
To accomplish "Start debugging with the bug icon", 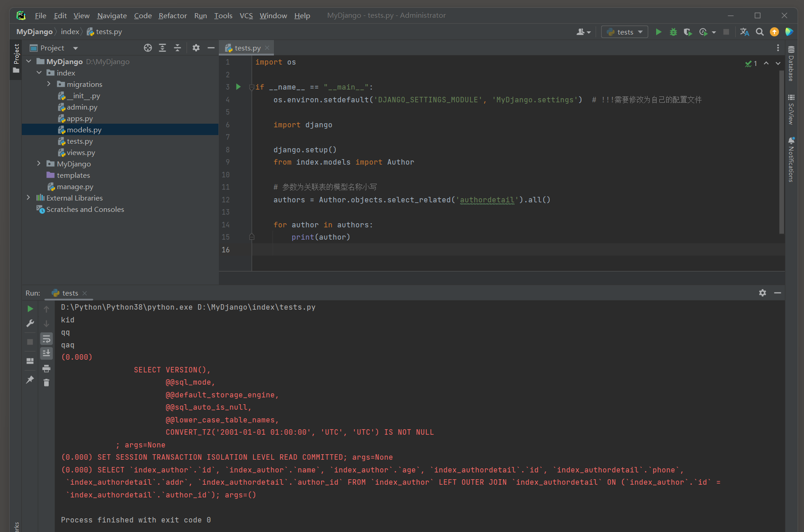I will click(x=673, y=32).
